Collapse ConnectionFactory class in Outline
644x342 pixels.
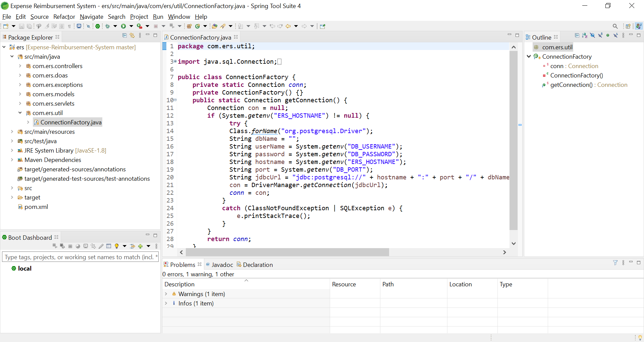coord(529,57)
